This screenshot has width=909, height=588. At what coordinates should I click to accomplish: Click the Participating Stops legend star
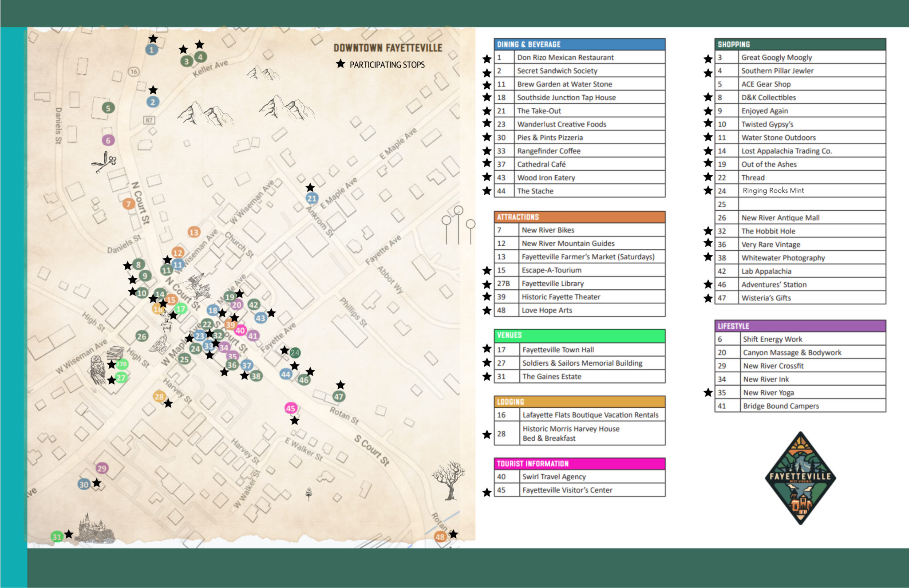tap(340, 64)
